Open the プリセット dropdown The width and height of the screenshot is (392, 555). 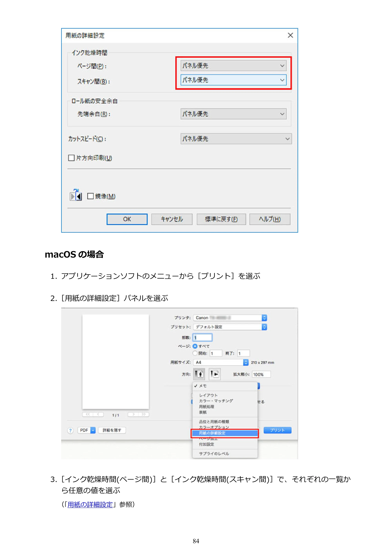(230, 327)
